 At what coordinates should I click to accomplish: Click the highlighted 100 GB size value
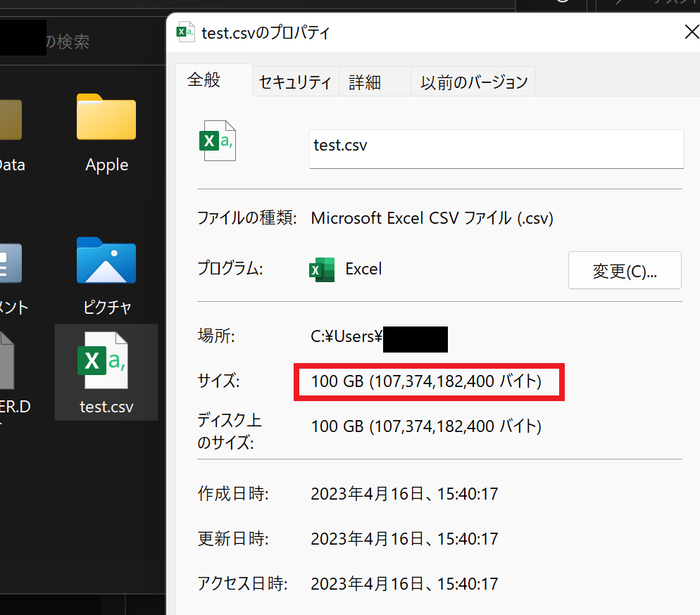pos(426,381)
